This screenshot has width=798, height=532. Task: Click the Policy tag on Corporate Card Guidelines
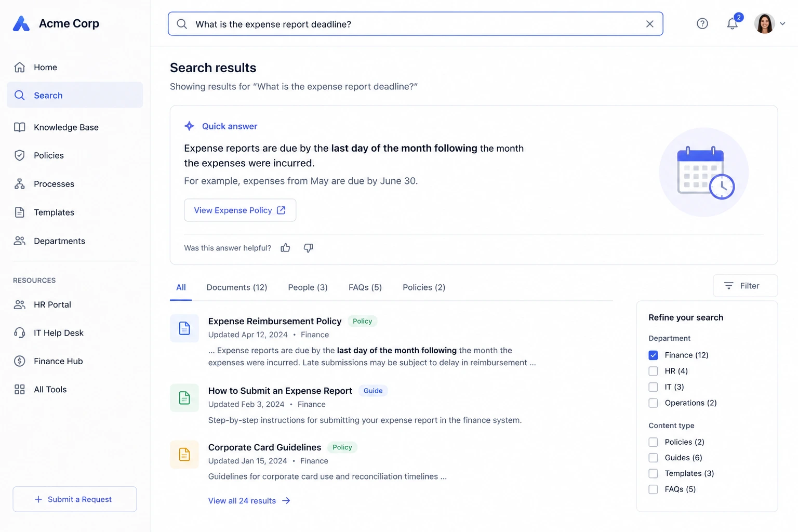tap(342, 447)
